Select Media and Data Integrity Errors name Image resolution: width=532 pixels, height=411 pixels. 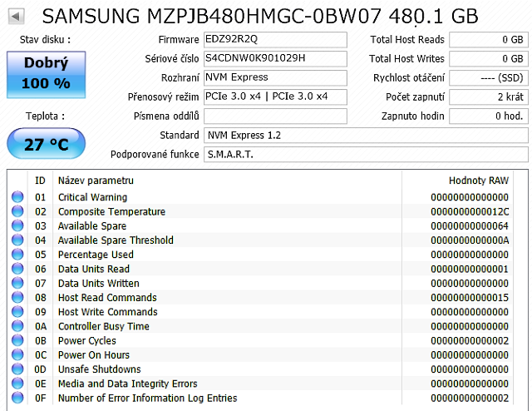[x=127, y=384]
